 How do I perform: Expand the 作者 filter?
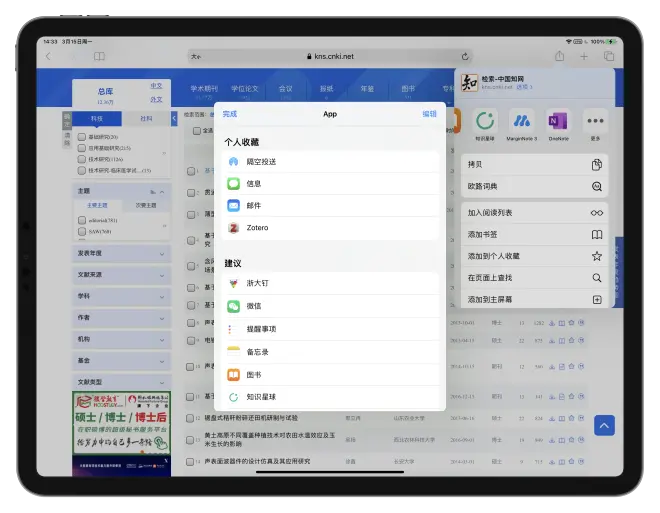pyautogui.click(x=122, y=318)
